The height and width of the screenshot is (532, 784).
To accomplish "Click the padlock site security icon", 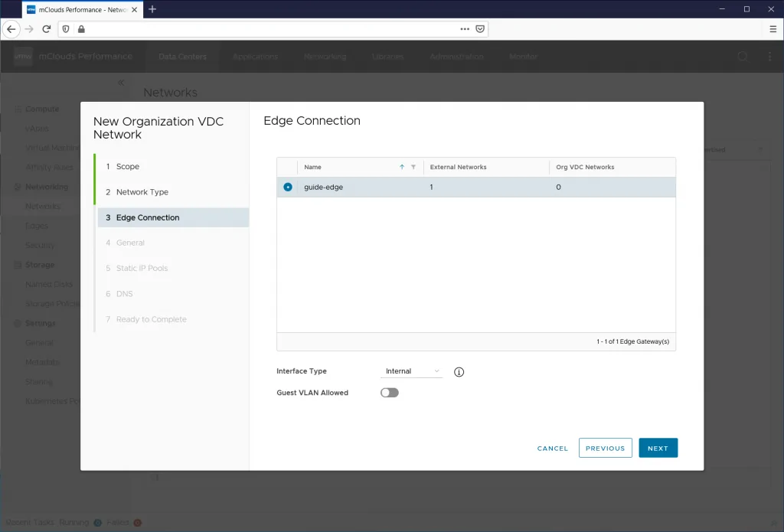I will pyautogui.click(x=81, y=29).
